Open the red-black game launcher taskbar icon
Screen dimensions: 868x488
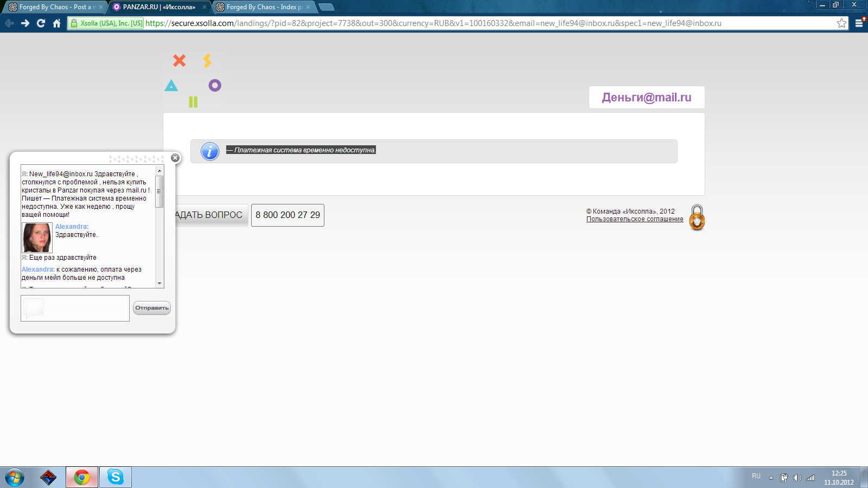coord(48,478)
